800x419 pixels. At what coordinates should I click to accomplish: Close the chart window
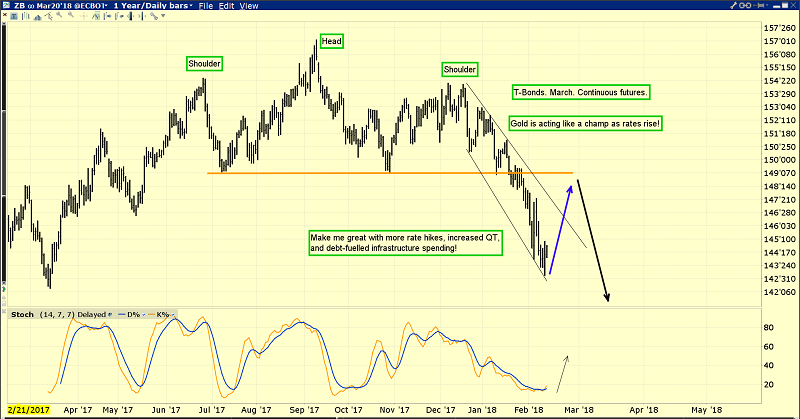pyautogui.click(x=793, y=5)
